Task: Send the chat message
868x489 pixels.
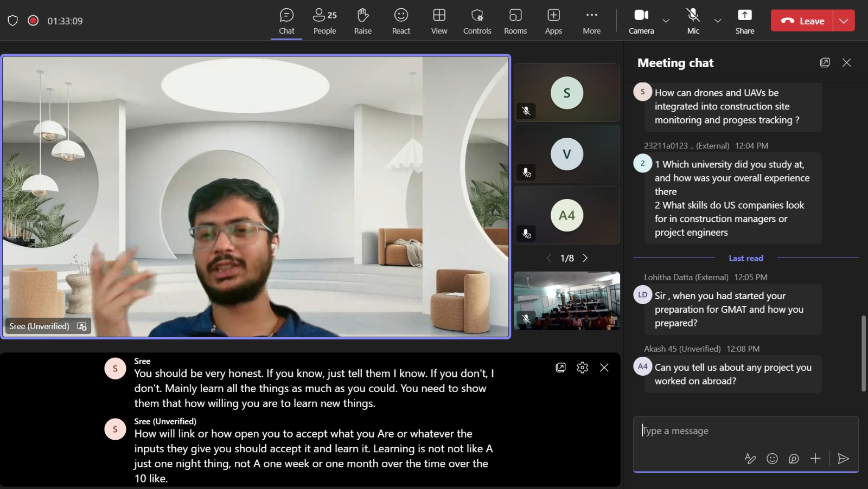Action: [x=843, y=459]
